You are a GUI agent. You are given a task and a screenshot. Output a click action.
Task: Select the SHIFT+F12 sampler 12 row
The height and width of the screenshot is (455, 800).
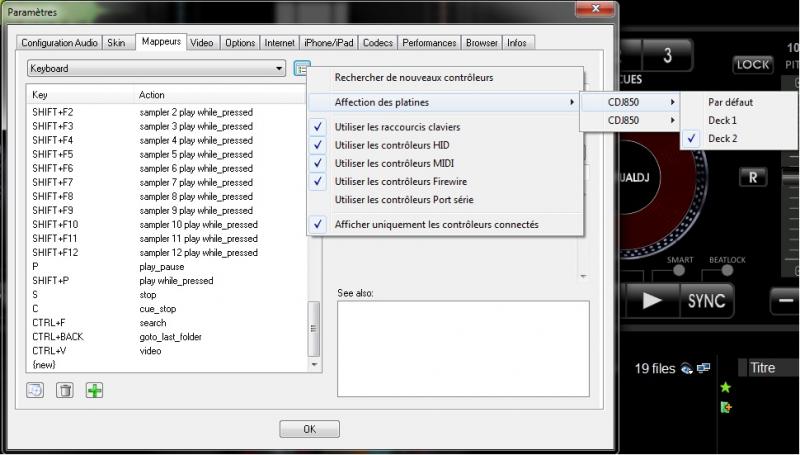point(167,252)
